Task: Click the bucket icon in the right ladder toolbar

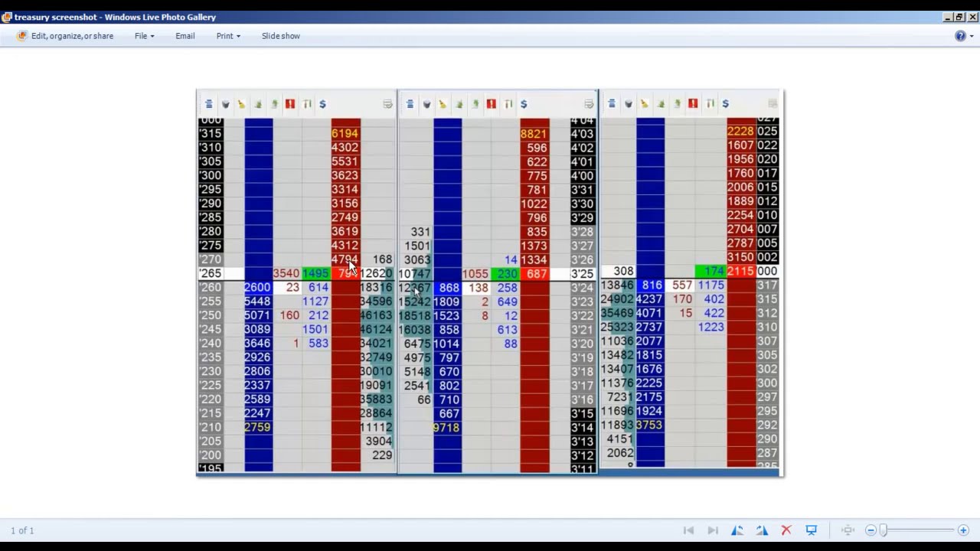Action: point(629,103)
